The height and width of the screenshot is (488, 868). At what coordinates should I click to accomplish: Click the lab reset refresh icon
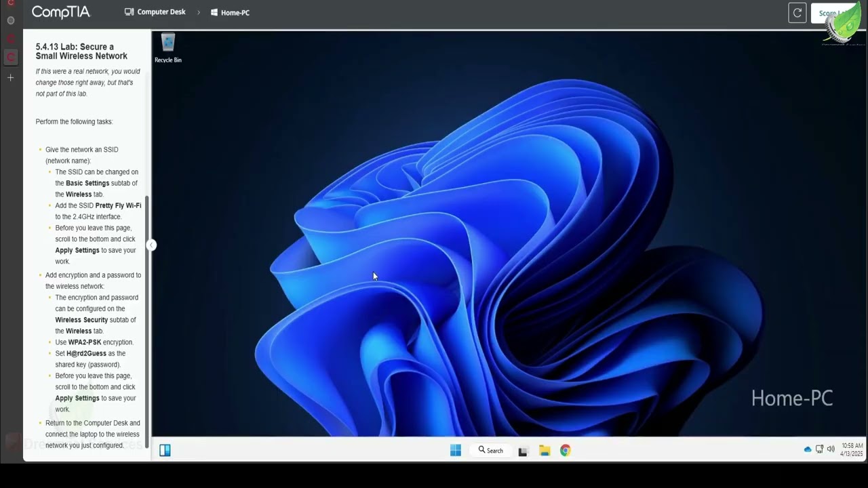(x=797, y=13)
